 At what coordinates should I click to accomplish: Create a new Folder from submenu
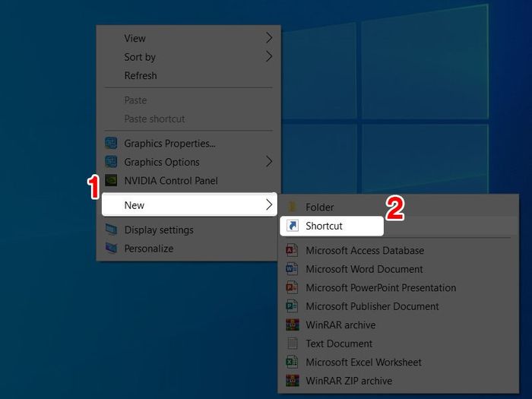point(398,207)
